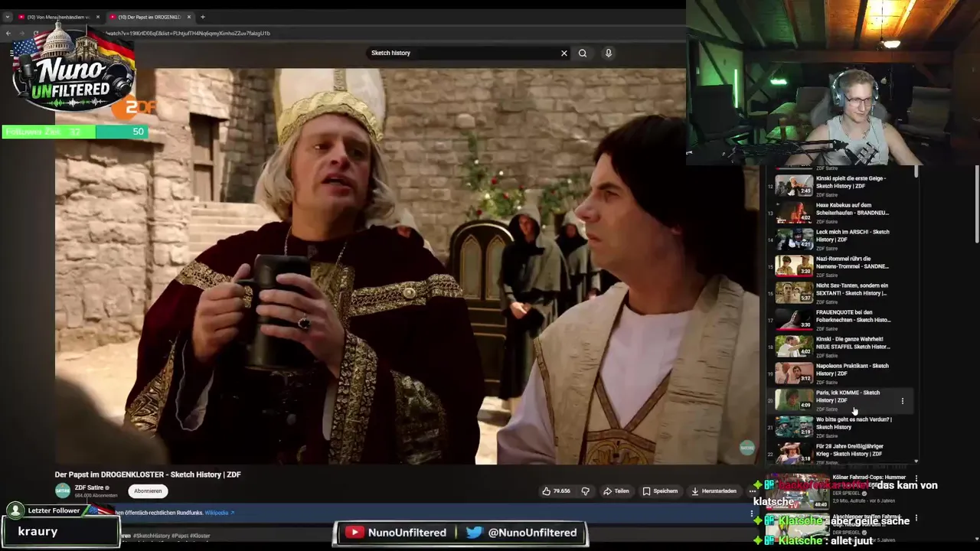Viewport: 980px width, 551px height.
Task: Like the video with 79.656 likes
Action: click(x=557, y=491)
